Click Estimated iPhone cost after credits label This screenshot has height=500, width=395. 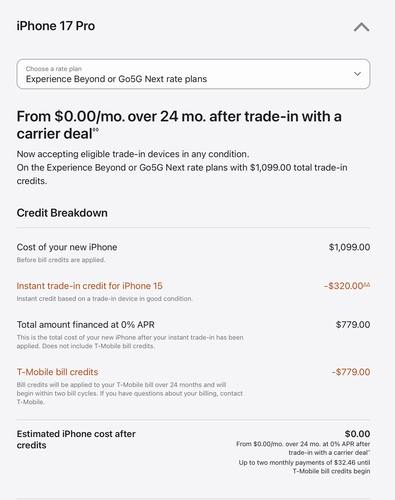(76, 440)
